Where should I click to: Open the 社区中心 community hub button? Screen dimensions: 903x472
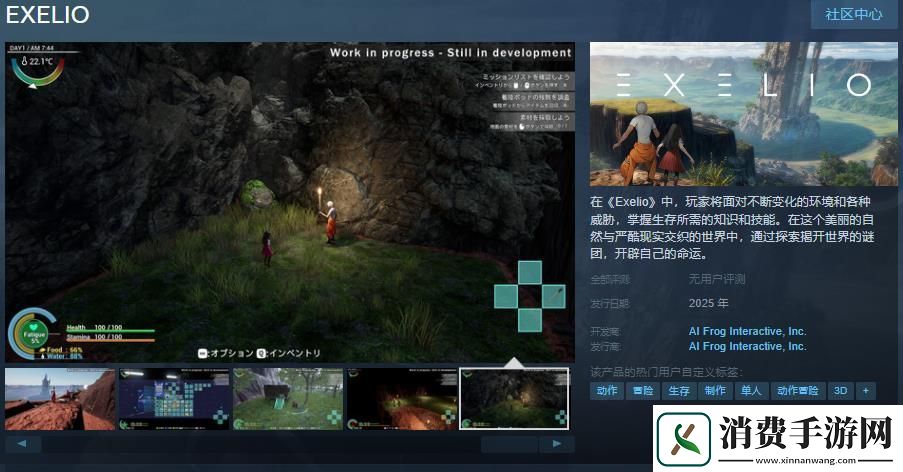point(854,14)
